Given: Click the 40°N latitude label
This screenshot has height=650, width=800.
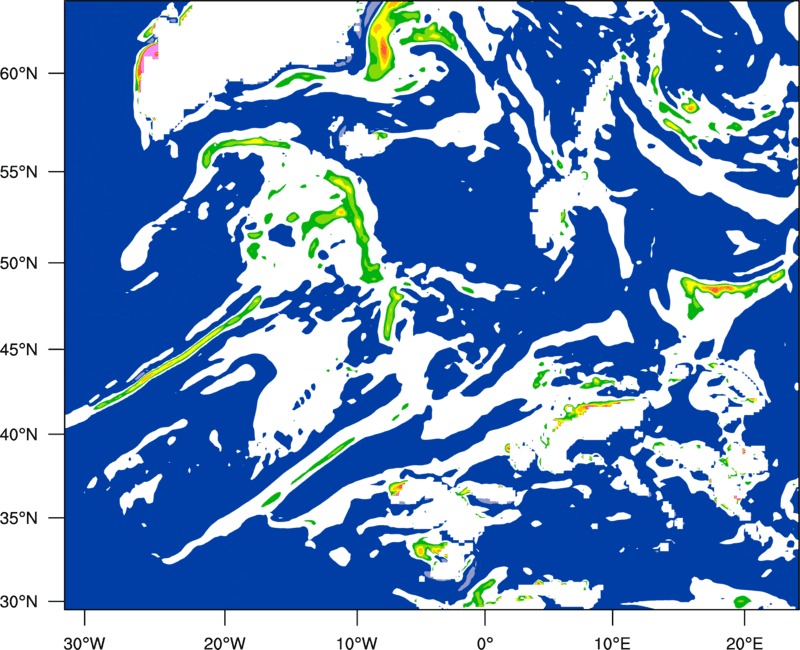Looking at the screenshot, I should [19, 435].
